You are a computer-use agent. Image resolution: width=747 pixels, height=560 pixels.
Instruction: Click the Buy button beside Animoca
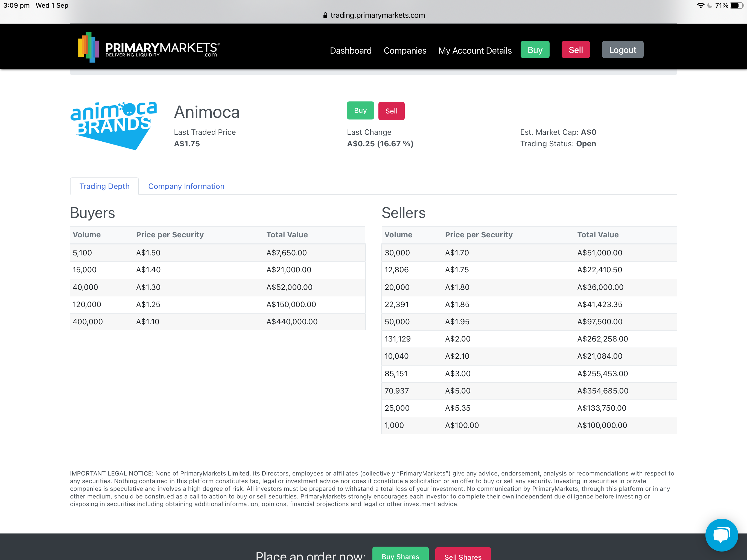coord(360,110)
